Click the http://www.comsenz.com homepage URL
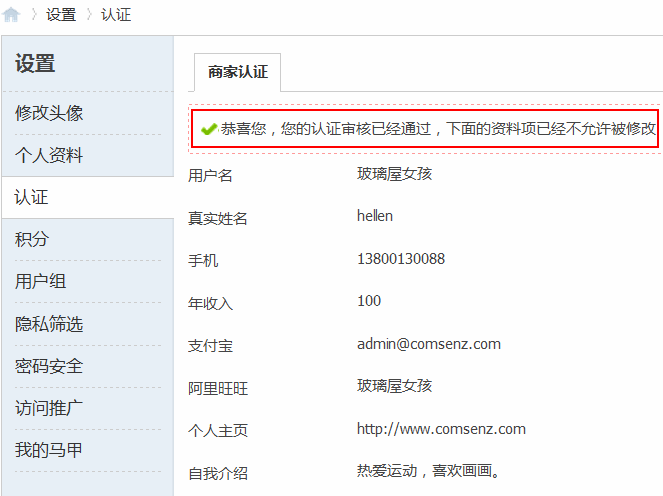This screenshot has height=496, width=663. [x=441, y=429]
